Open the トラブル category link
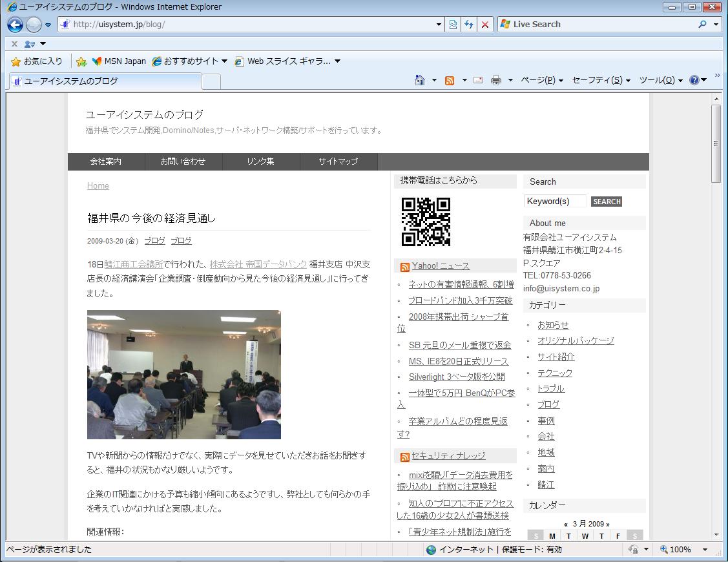The width and height of the screenshot is (728, 562). (551, 389)
